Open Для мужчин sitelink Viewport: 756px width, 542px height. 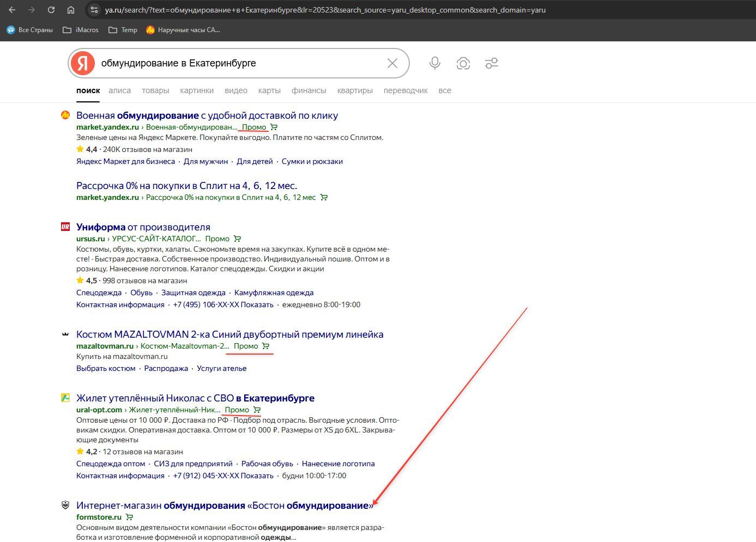click(x=205, y=161)
